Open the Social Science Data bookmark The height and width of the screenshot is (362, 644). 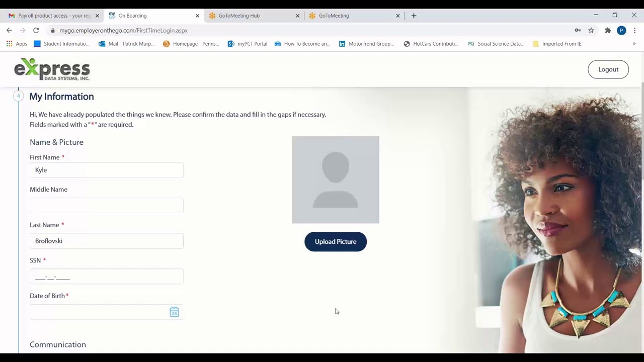(x=496, y=44)
